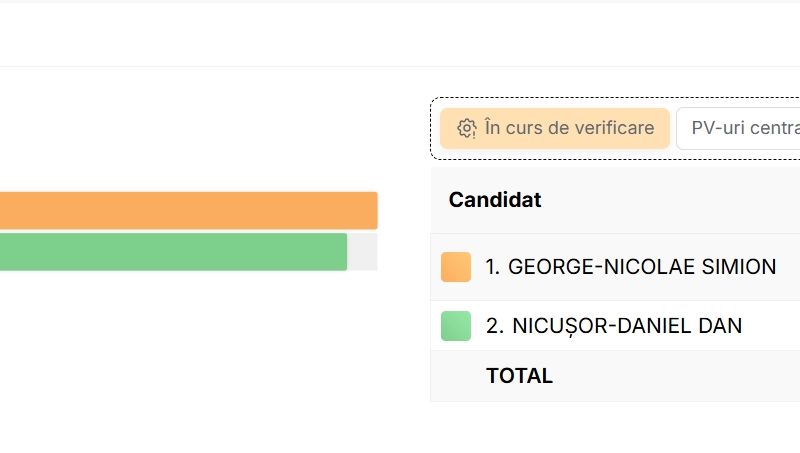
Task: Click the orange results bar in the chart
Action: 189,211
